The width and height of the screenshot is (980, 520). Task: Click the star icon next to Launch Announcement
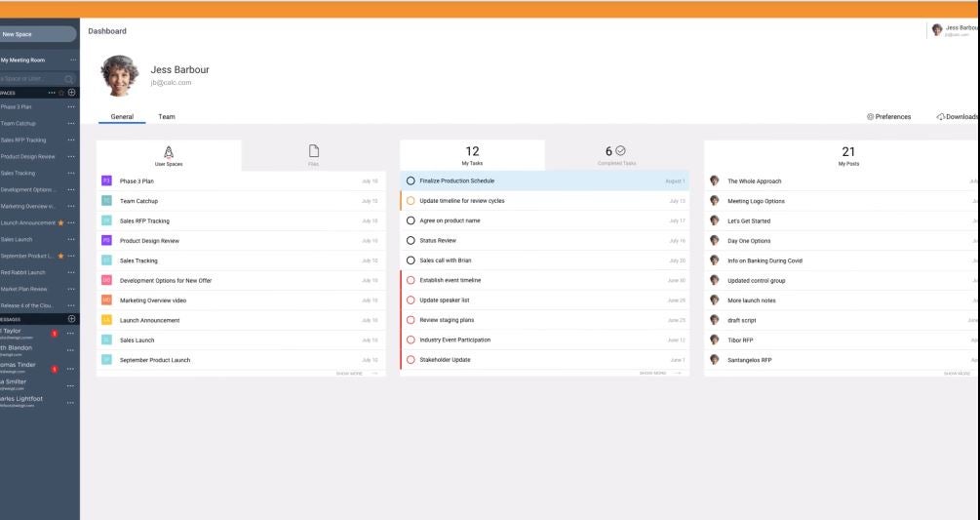coord(60,222)
